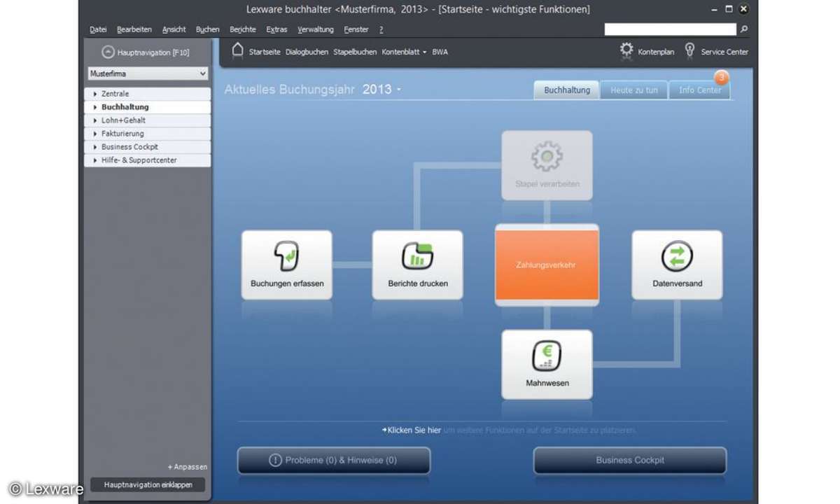Open the Extras menu
840x504 pixels.
pos(276,29)
